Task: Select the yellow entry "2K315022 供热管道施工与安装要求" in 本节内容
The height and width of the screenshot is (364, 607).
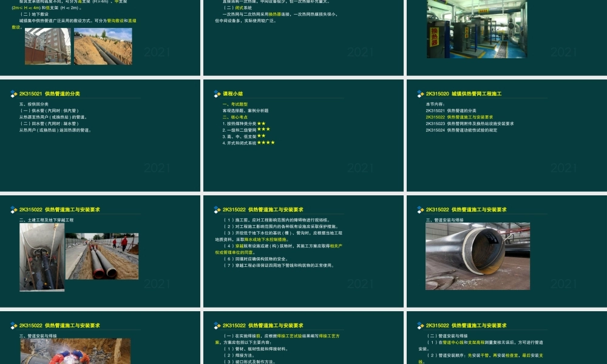Action: 459,116
